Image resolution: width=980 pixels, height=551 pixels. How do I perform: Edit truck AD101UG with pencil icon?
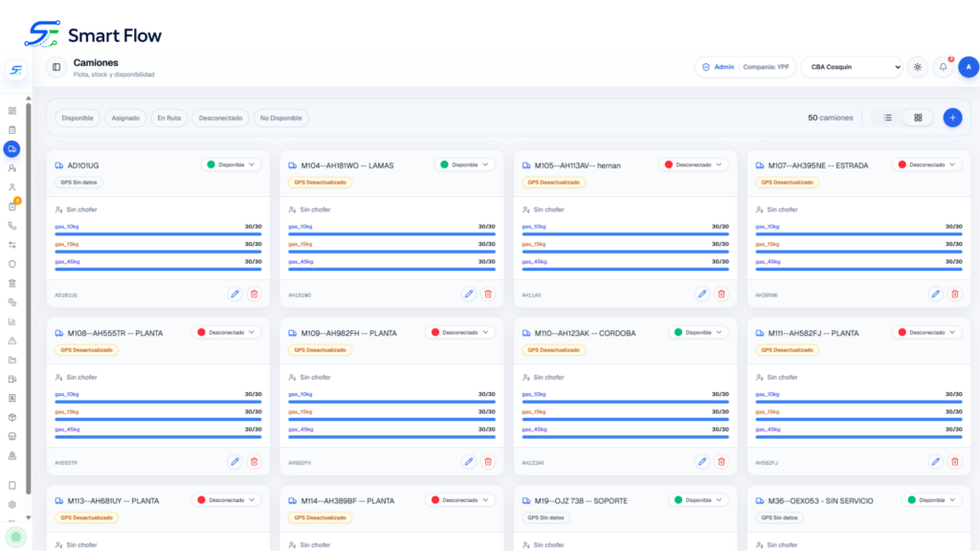[x=235, y=294]
